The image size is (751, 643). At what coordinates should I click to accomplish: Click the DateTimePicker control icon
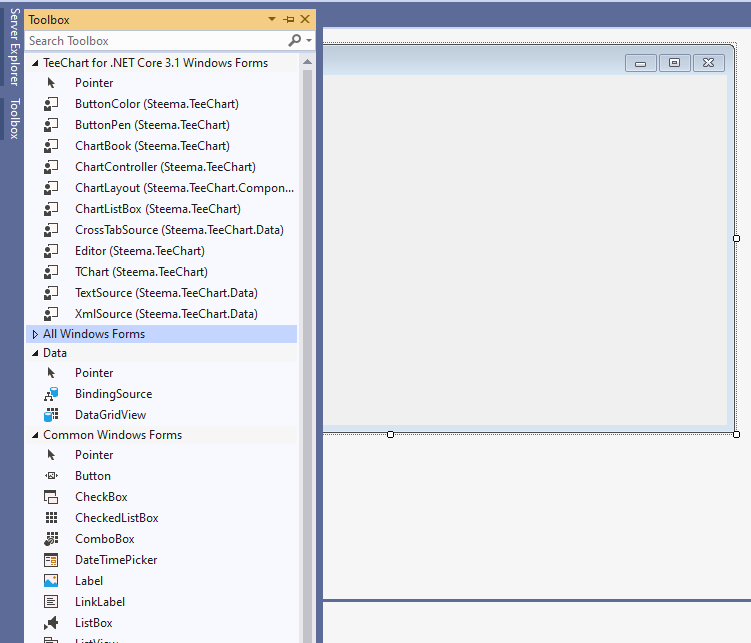51,560
